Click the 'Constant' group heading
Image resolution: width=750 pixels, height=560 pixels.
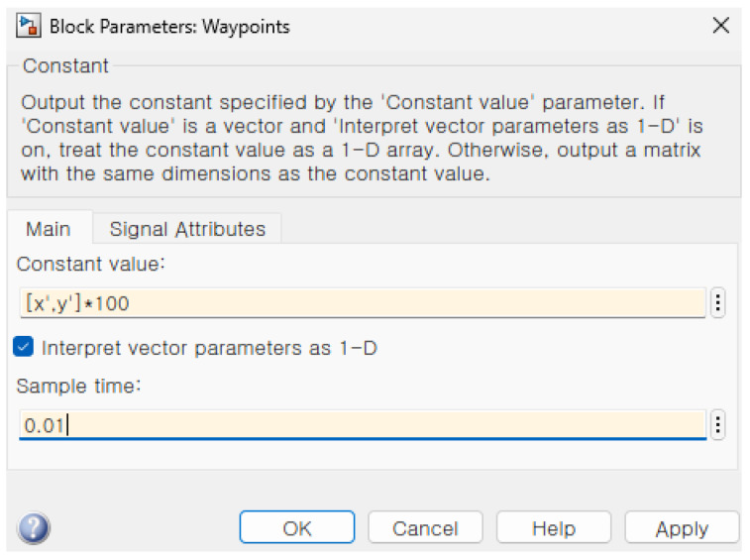pos(66,66)
